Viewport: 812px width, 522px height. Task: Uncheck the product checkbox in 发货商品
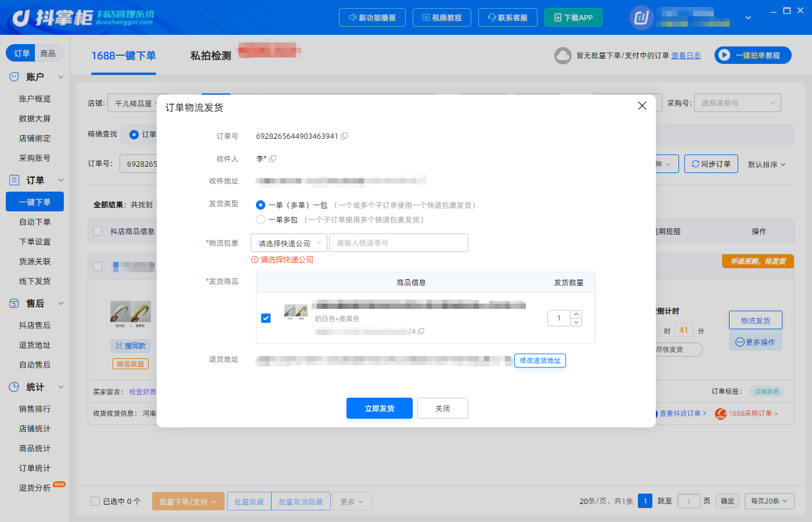[x=266, y=318]
